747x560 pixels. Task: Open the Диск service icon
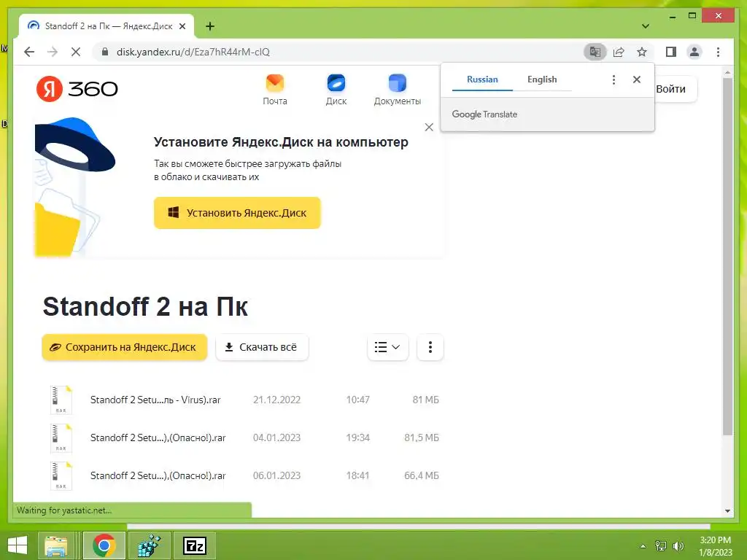coord(336,90)
